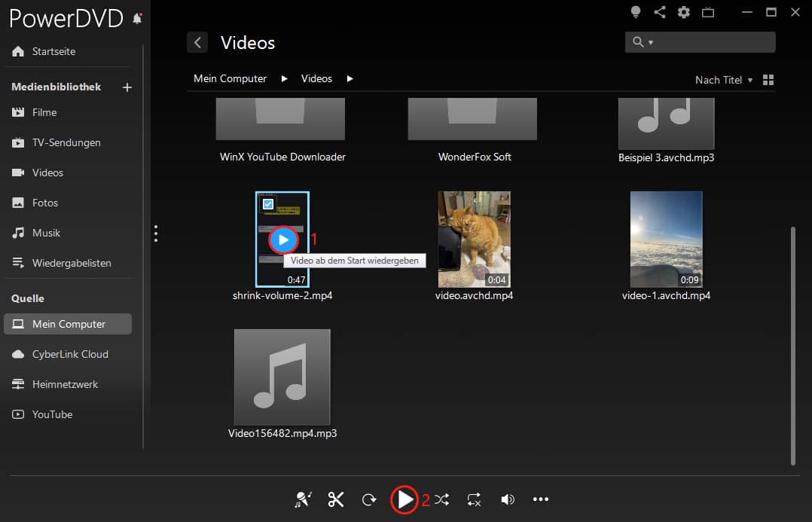This screenshot has height=522, width=812.
Task: Switch to grid view layout
Action: (768, 79)
